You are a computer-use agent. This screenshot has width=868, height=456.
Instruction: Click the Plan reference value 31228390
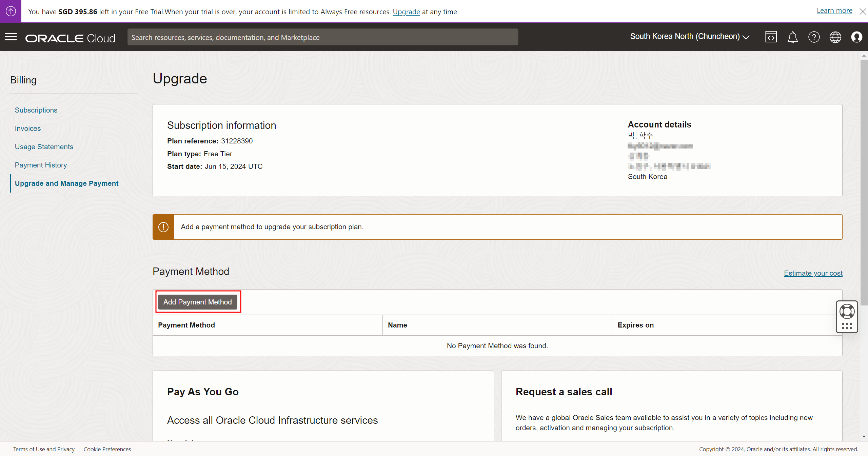[237, 141]
